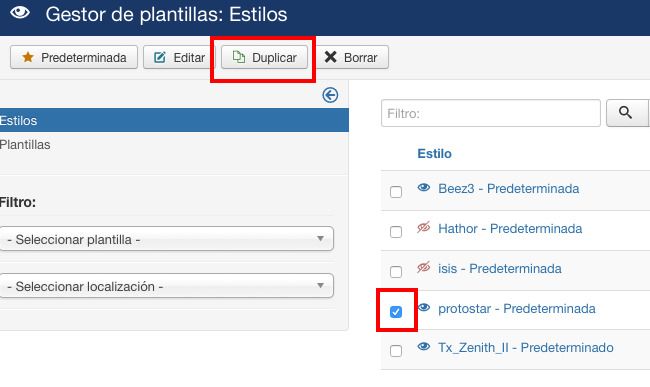Click the eye icon beside Beez3
Image resolution: width=650 pixels, height=387 pixels.
click(x=424, y=188)
